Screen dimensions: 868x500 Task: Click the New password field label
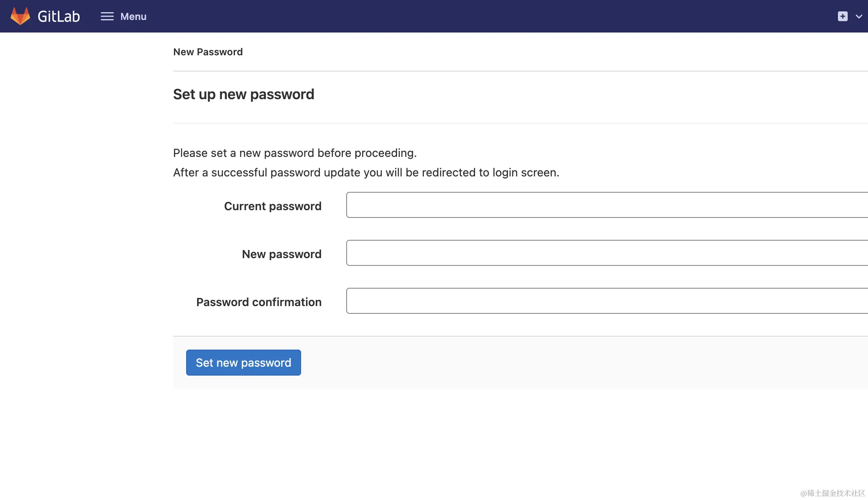pyautogui.click(x=282, y=254)
